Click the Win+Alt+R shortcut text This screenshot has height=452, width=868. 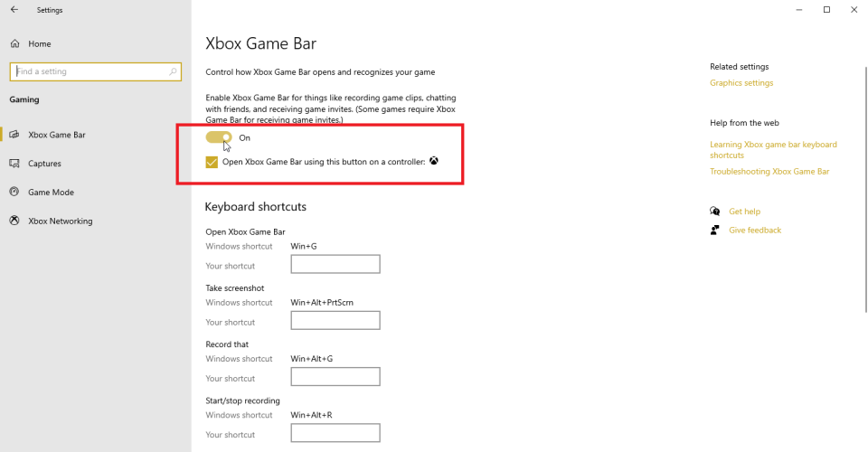point(311,415)
